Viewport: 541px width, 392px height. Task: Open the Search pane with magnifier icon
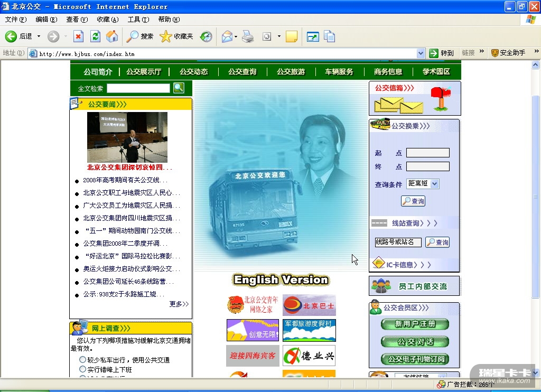tap(132, 36)
